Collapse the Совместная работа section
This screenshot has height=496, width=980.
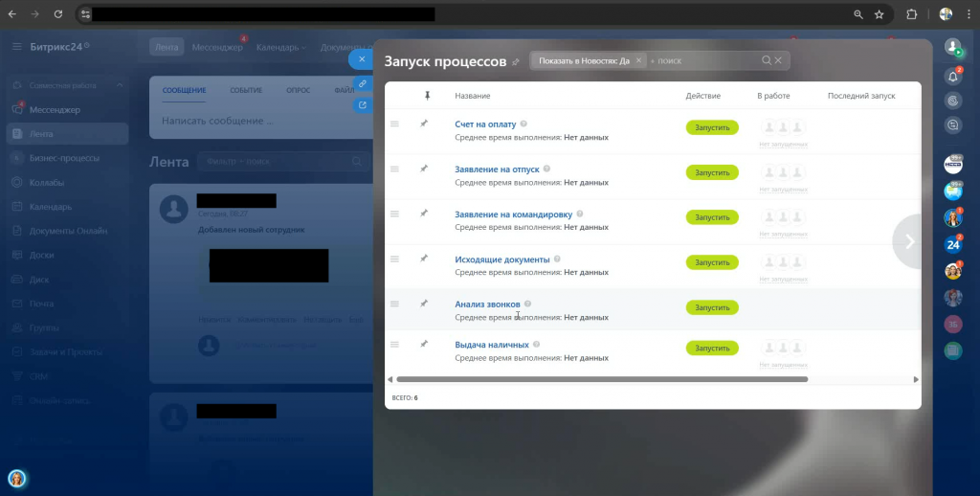(x=120, y=85)
